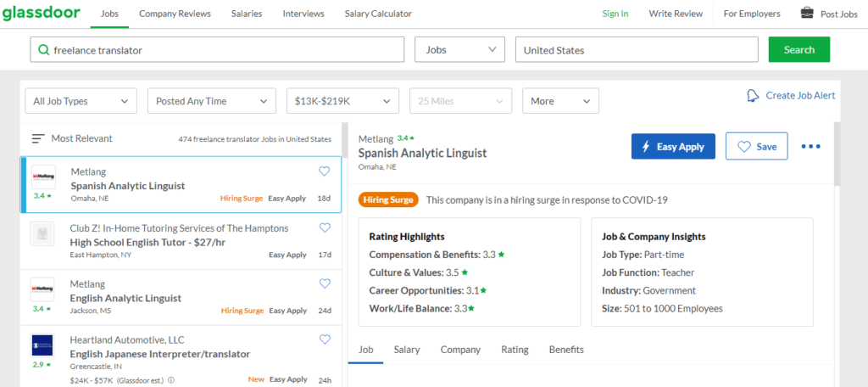Open the Salary Calculator navigation item
This screenshot has width=868, height=387.
[378, 14]
